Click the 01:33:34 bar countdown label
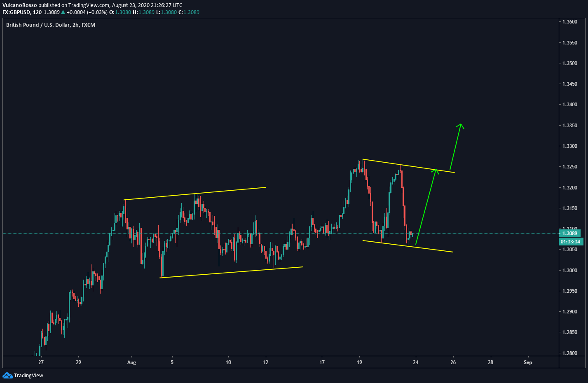 coord(571,242)
